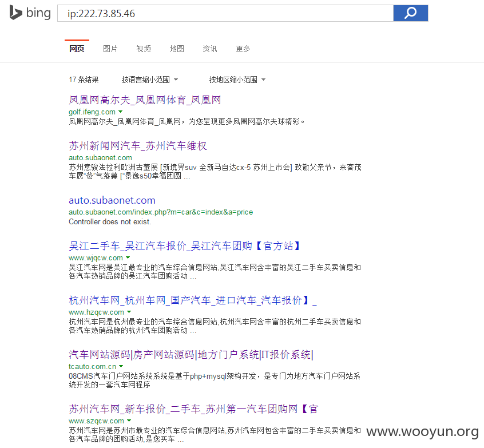
Task: Click the green www.szqcw.com URL
Action: click(x=96, y=421)
